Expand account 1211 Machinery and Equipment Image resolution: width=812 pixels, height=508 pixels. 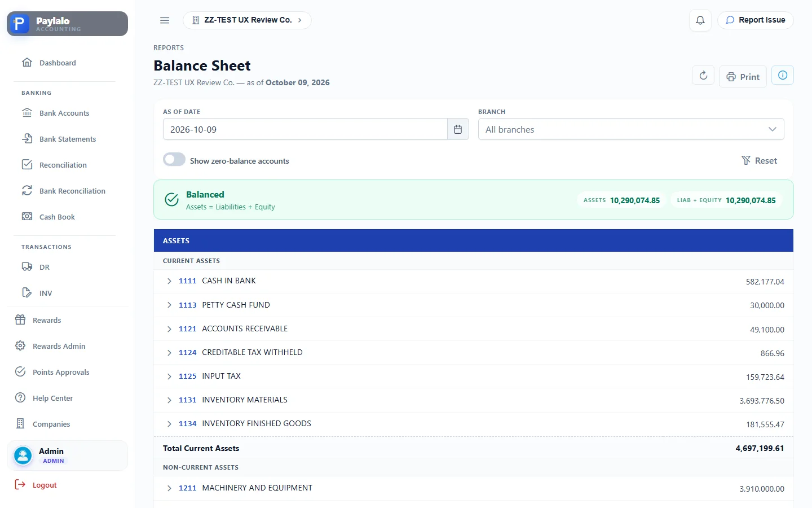pos(169,488)
